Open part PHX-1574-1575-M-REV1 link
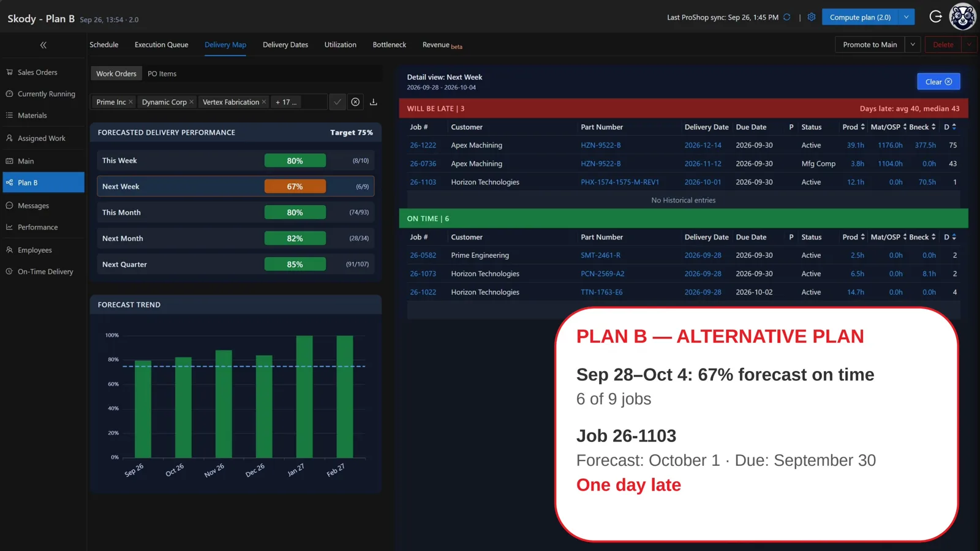The width and height of the screenshot is (980, 551). click(620, 182)
